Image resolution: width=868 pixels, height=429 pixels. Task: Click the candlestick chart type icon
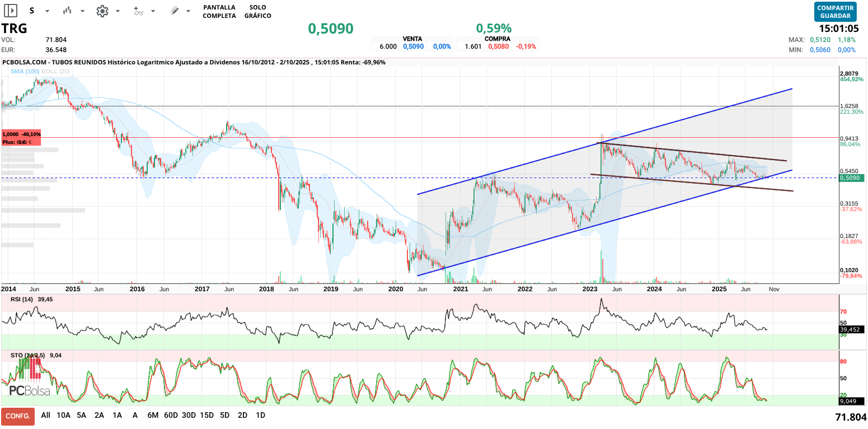tap(68, 11)
